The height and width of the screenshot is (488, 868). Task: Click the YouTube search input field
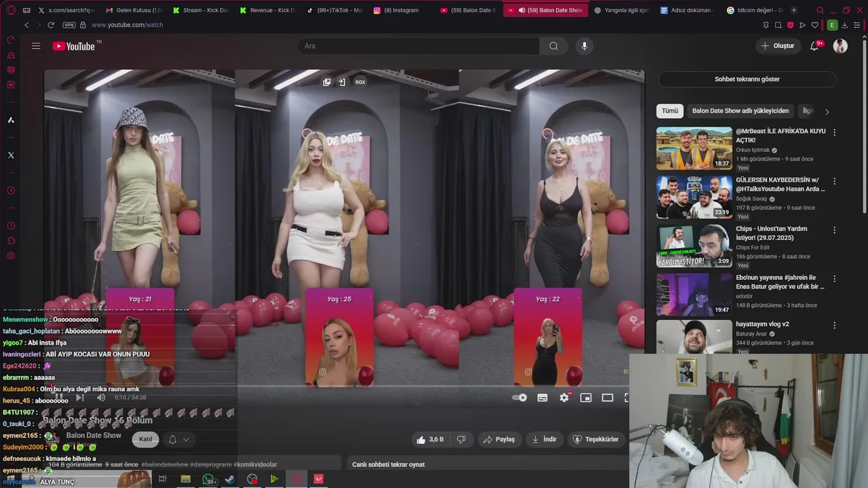click(x=418, y=46)
